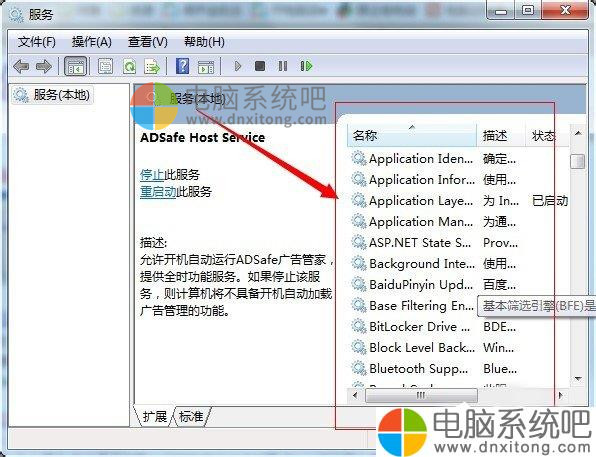Screen dimensions: 596x457
Task: Click the Forward arrow toolbar icon
Action: coord(44,67)
